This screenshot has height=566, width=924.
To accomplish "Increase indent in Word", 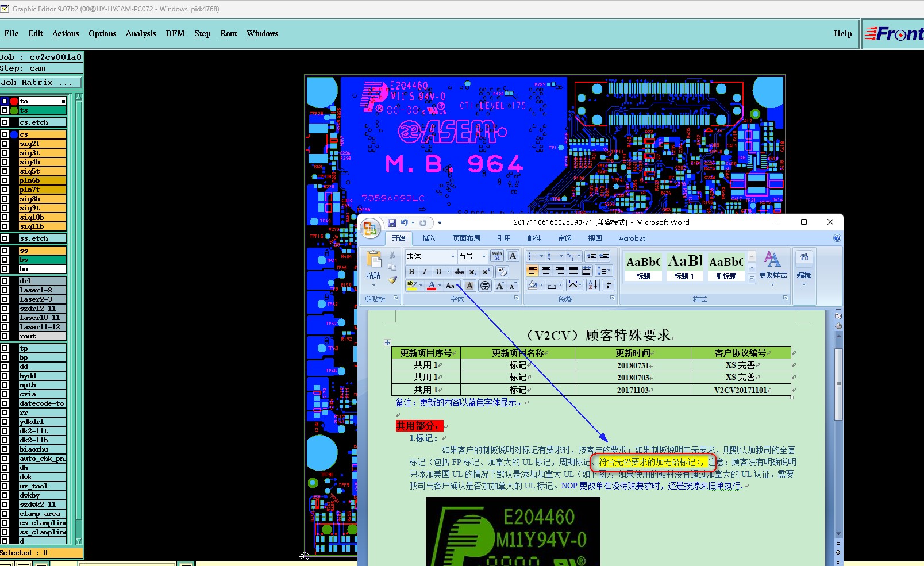I will click(605, 256).
